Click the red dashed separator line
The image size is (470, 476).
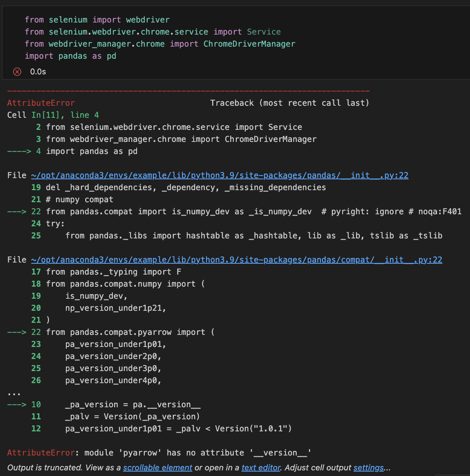(x=188, y=91)
